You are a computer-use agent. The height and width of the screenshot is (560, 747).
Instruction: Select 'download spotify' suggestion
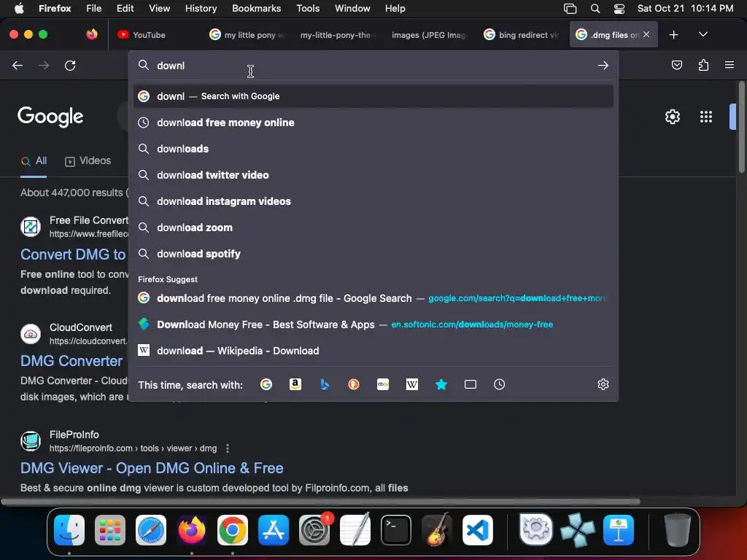click(373, 253)
